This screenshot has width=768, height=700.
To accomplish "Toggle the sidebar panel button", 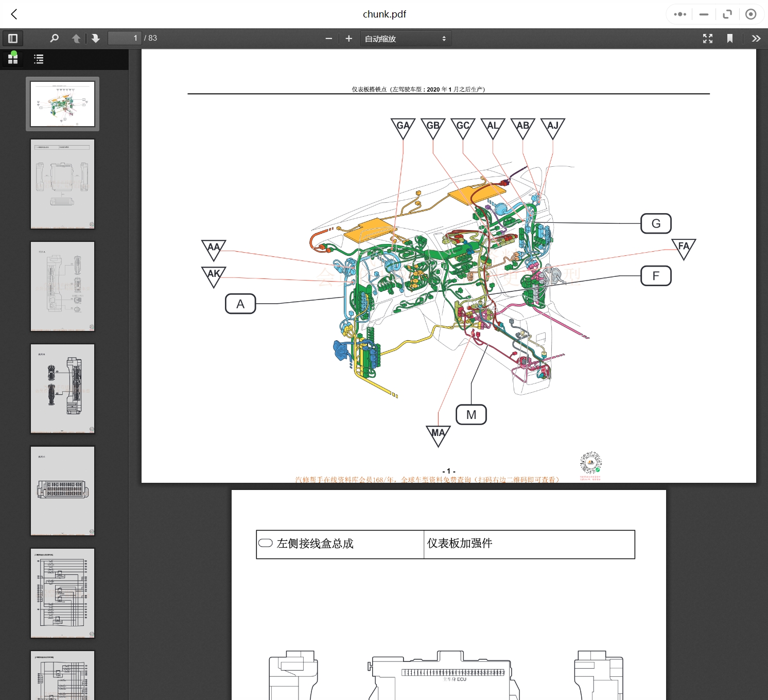I will [x=13, y=39].
